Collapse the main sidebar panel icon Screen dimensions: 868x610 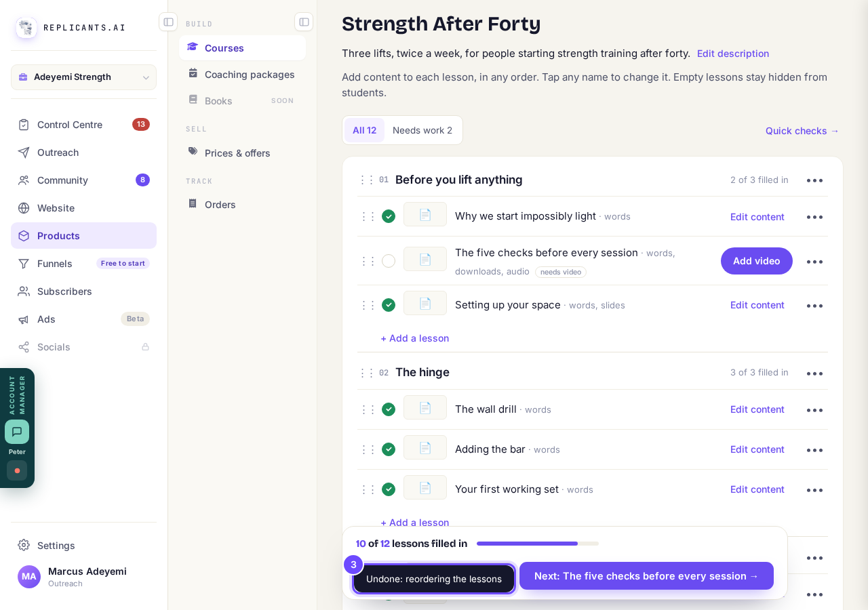[168, 22]
